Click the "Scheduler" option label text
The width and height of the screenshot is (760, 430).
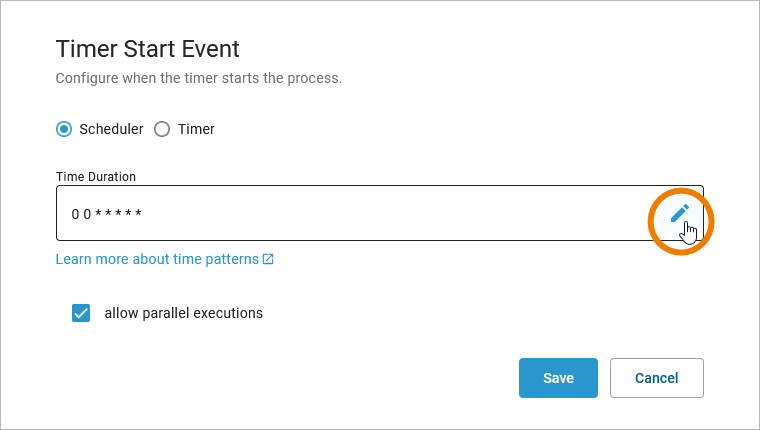click(x=111, y=129)
